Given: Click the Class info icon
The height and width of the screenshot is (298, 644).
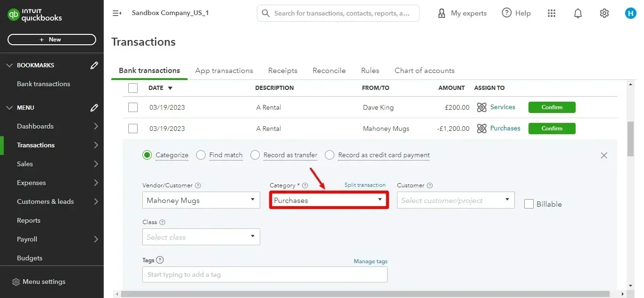Looking at the screenshot, I should (162, 222).
